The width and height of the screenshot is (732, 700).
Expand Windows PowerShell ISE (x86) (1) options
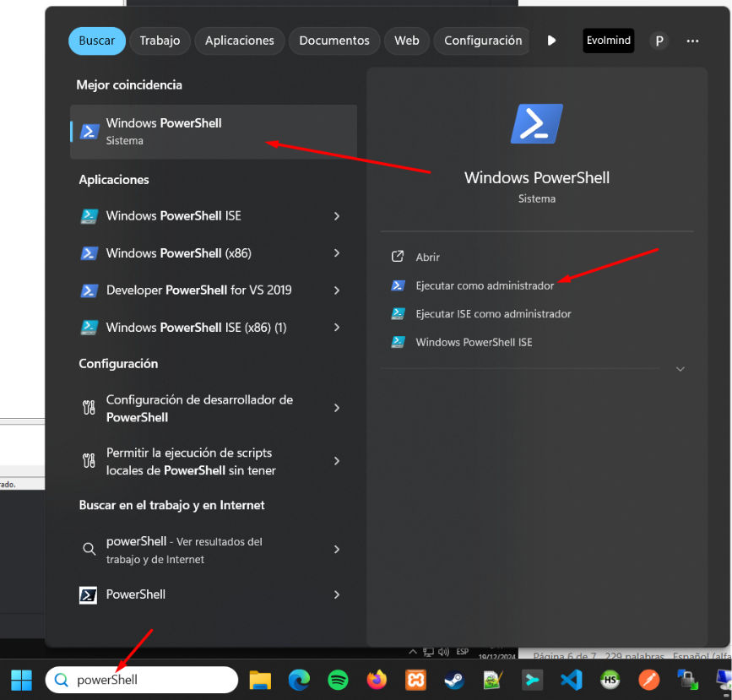pos(337,328)
